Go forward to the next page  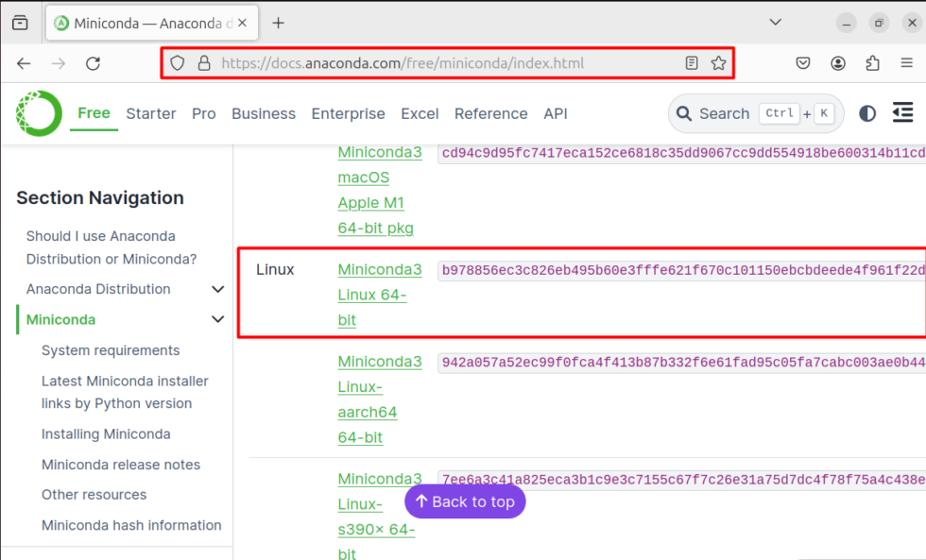point(59,63)
